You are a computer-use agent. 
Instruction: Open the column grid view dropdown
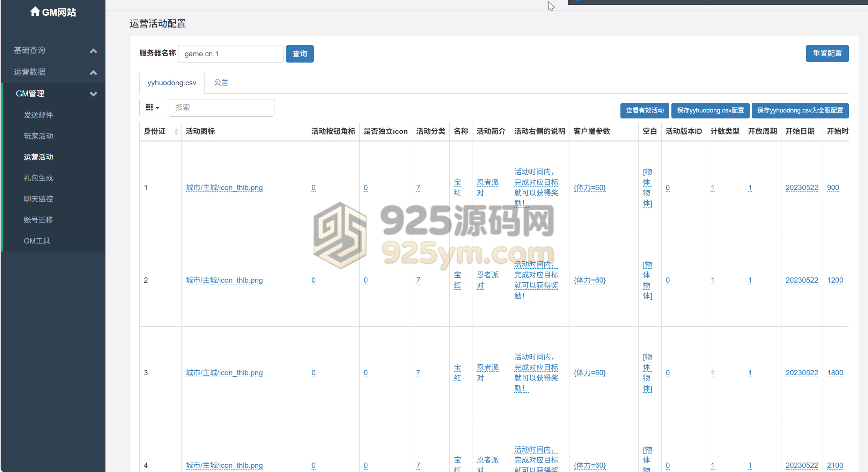153,107
